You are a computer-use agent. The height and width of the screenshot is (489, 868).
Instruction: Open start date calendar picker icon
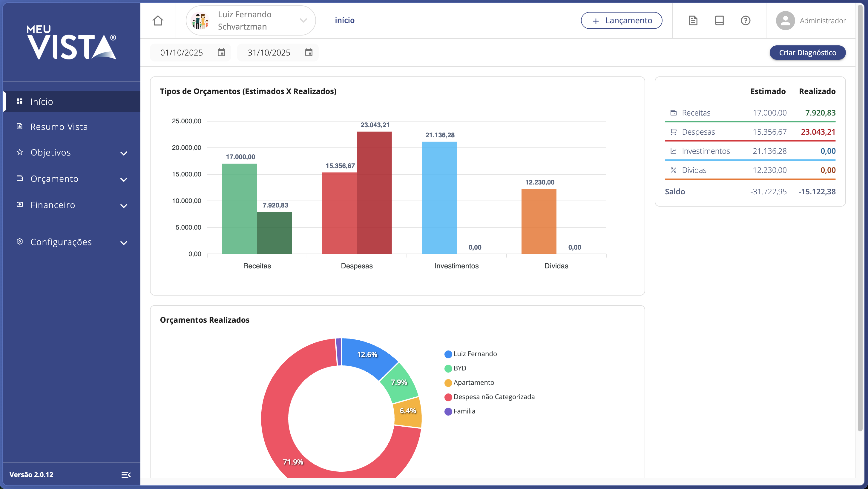pyautogui.click(x=221, y=53)
